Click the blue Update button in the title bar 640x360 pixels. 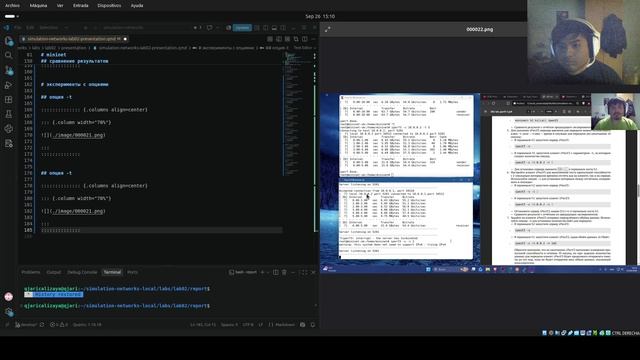[x=242, y=28]
